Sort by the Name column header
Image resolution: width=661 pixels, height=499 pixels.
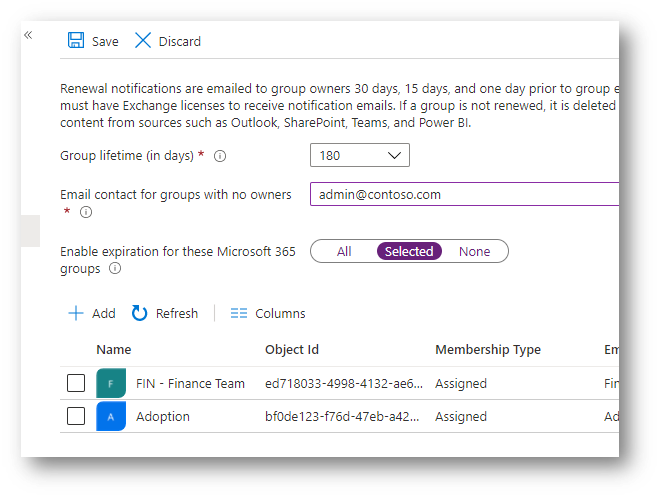(x=114, y=349)
